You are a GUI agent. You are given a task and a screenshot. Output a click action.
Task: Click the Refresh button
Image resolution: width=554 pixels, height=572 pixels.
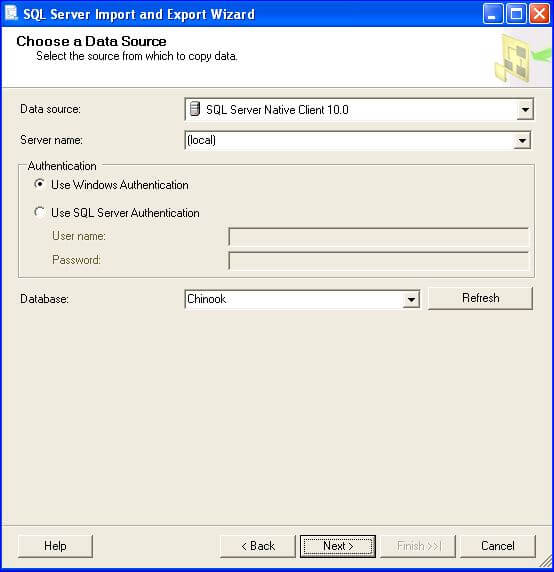(x=480, y=298)
